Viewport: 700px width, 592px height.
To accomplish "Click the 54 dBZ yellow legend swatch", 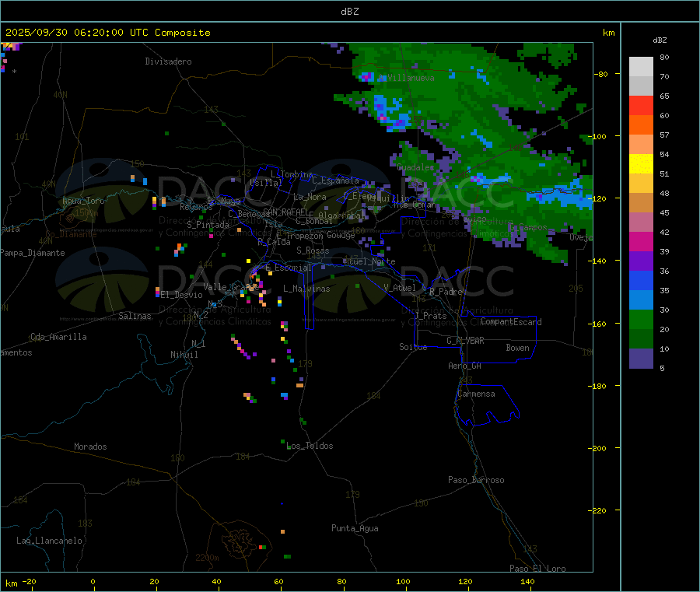I will [641, 163].
